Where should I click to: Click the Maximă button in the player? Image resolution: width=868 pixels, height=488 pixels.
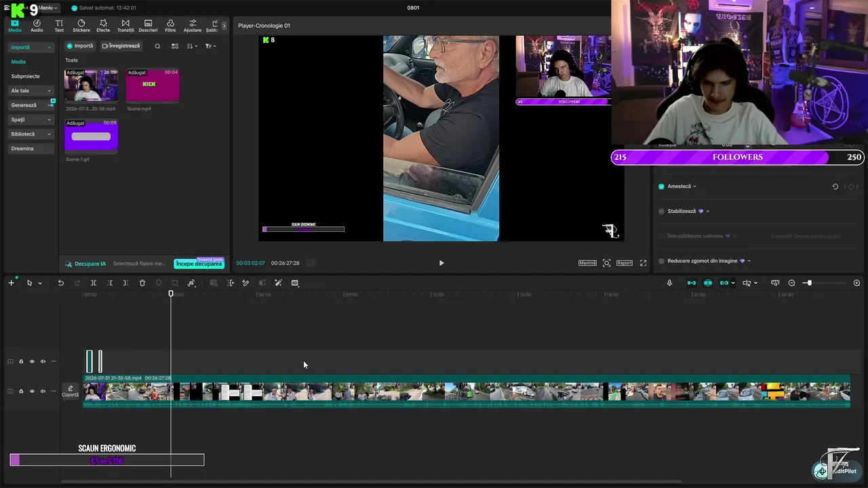coord(587,263)
